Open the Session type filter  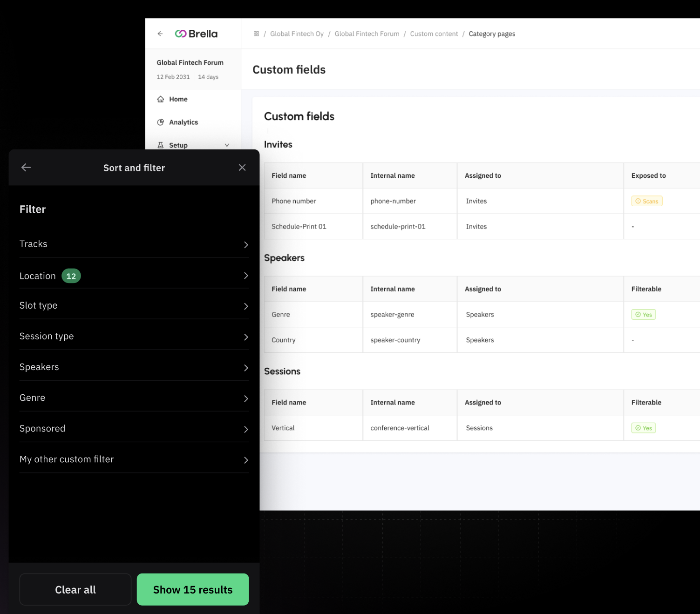click(134, 336)
